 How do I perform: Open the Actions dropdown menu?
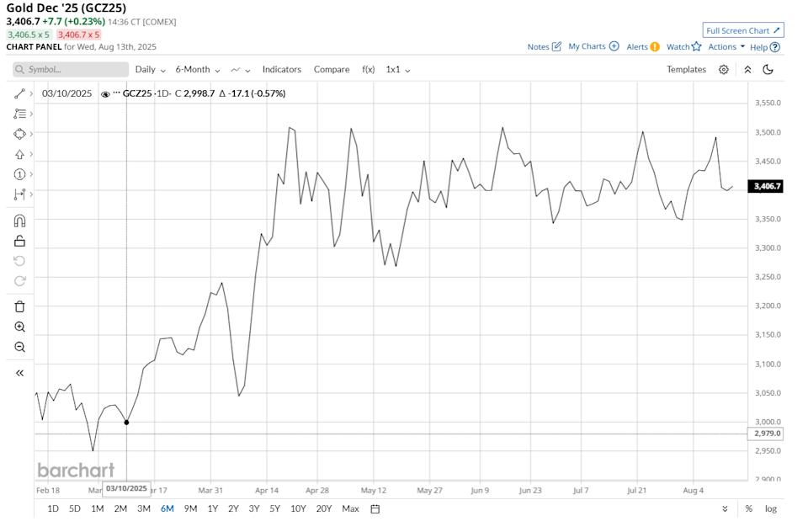pos(726,47)
